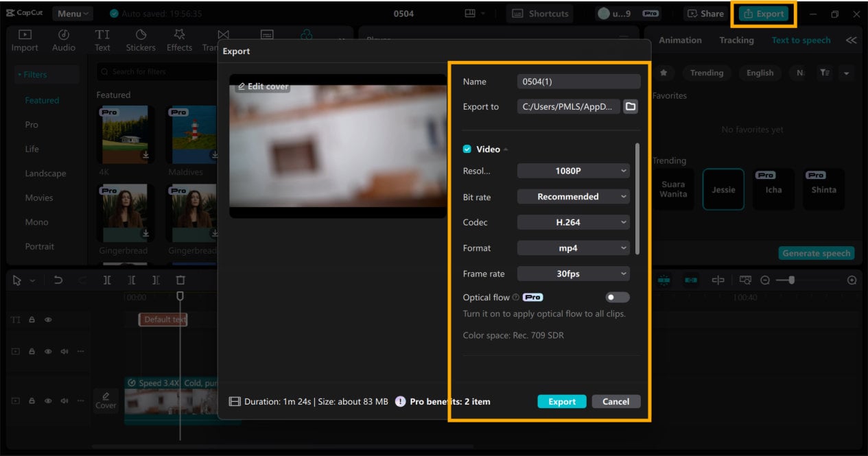Open the voice filter funnel icon
Viewport: 868px width, 456px height.
[x=825, y=73]
